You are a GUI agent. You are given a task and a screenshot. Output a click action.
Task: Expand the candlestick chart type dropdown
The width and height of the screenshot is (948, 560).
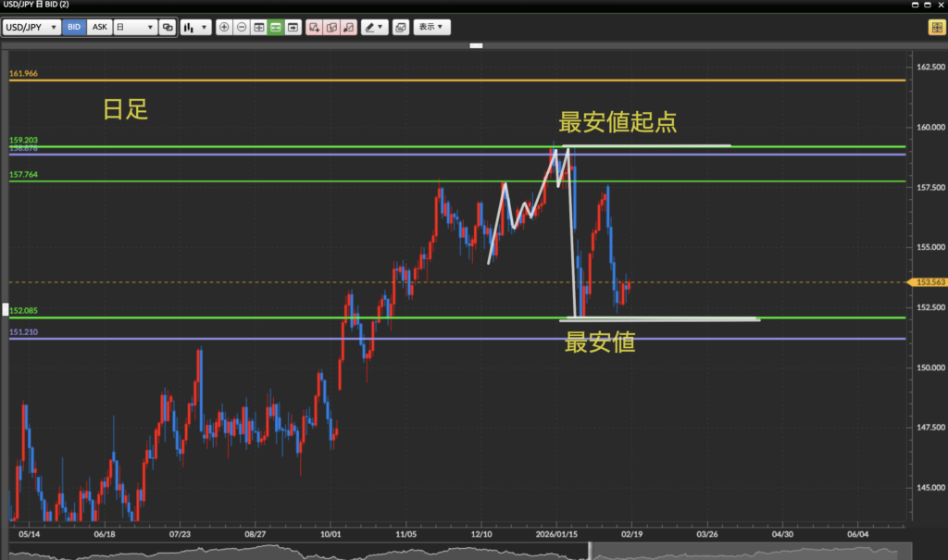click(193, 28)
